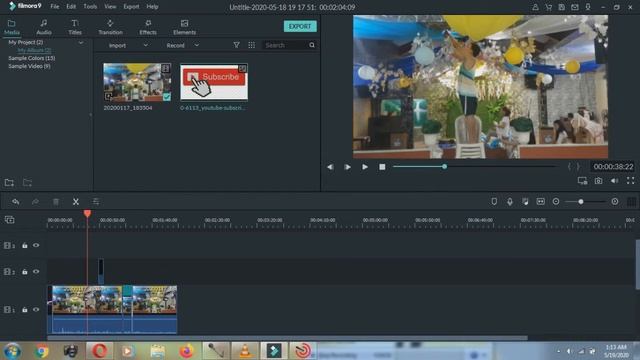This screenshot has height=360, width=640.
Task: Click the filter media icon
Action: tap(236, 45)
